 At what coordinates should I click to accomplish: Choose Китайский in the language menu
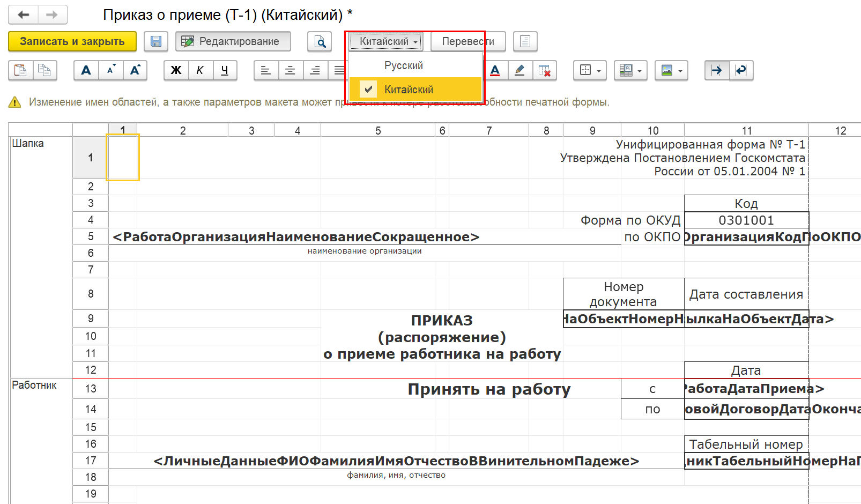point(409,90)
